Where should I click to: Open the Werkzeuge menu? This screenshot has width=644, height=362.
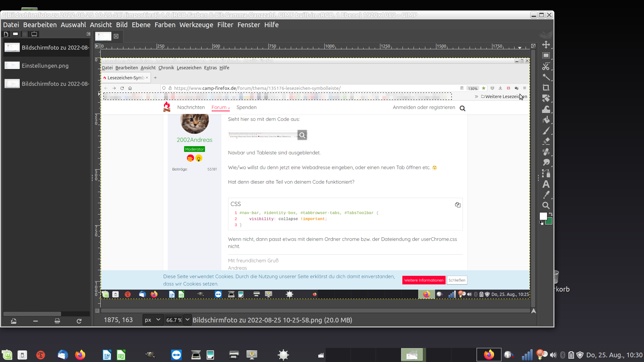click(x=196, y=25)
